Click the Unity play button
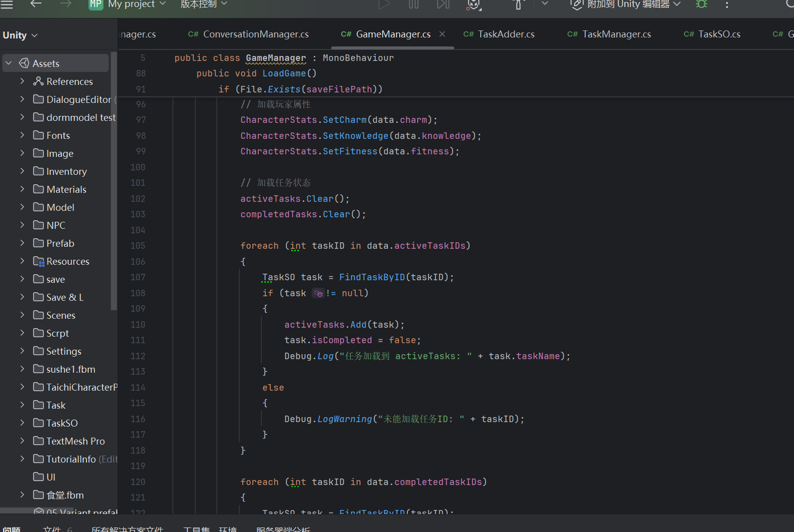The width and height of the screenshot is (794, 532). pyautogui.click(x=384, y=4)
